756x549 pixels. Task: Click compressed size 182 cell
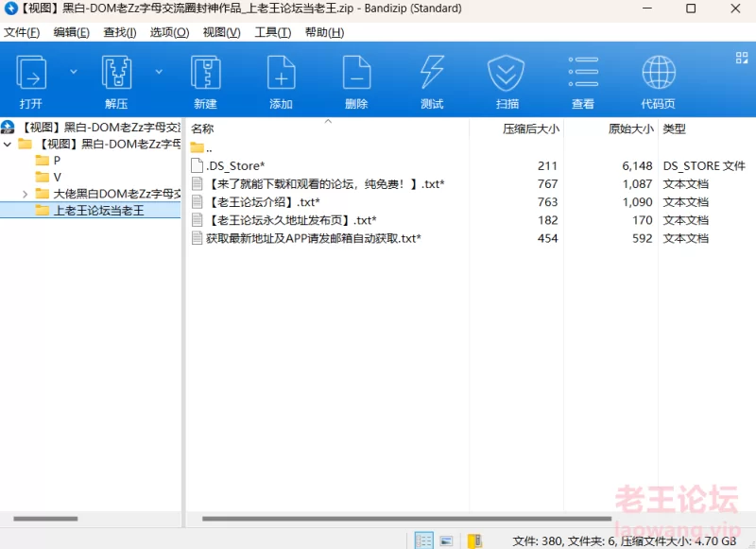pyautogui.click(x=548, y=220)
